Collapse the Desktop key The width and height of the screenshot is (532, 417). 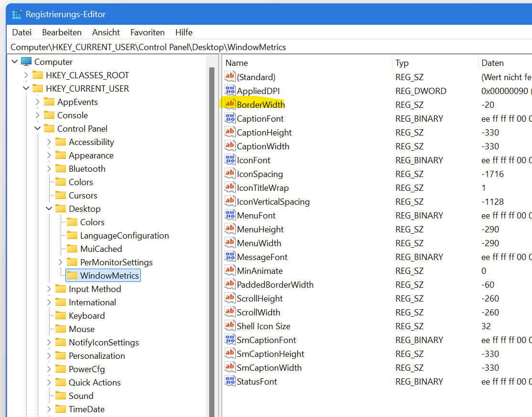49,208
